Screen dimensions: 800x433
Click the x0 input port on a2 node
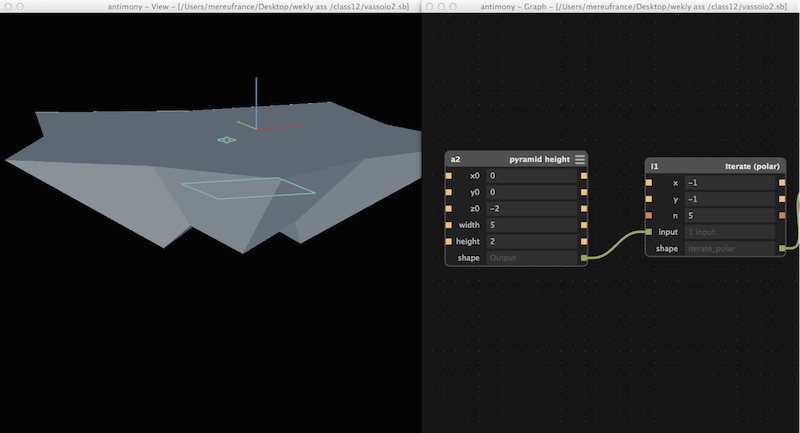coord(448,176)
